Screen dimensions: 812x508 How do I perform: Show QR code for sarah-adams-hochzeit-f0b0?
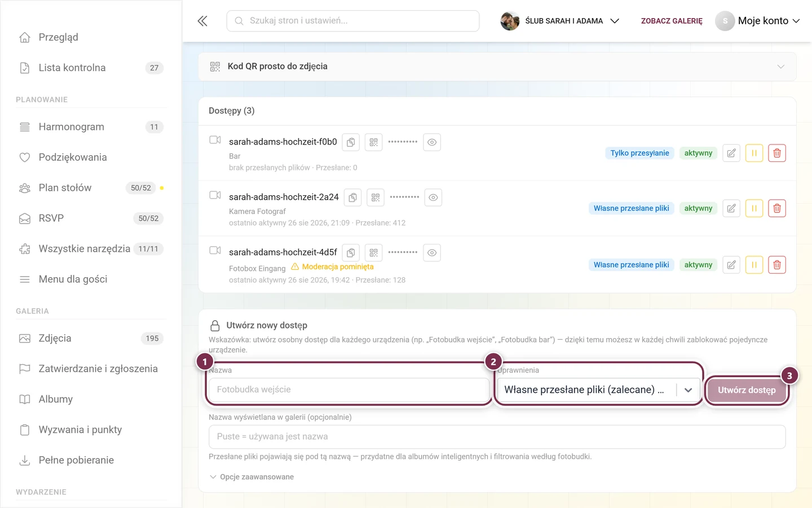point(374,142)
